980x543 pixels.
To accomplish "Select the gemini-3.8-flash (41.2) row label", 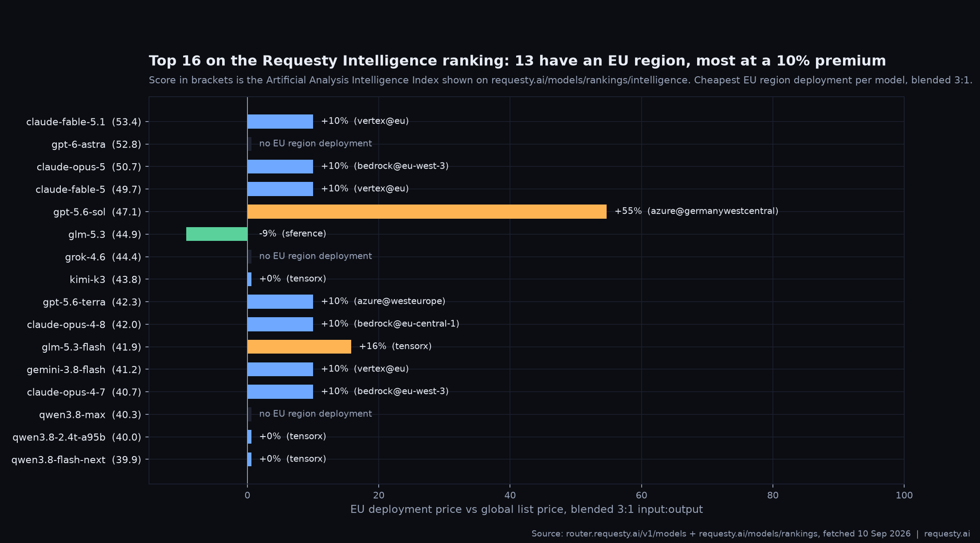I will (84, 370).
